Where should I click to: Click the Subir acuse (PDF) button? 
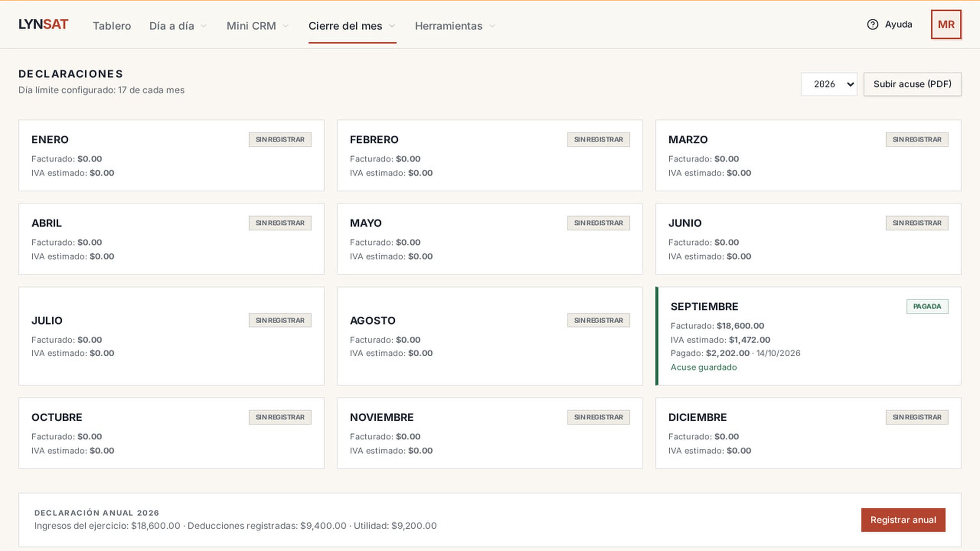pos(912,84)
